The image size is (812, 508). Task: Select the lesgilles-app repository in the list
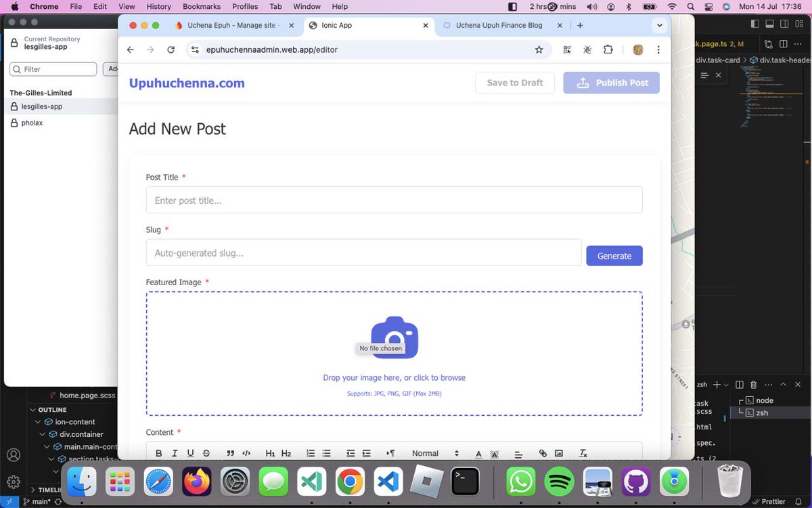tap(61, 106)
